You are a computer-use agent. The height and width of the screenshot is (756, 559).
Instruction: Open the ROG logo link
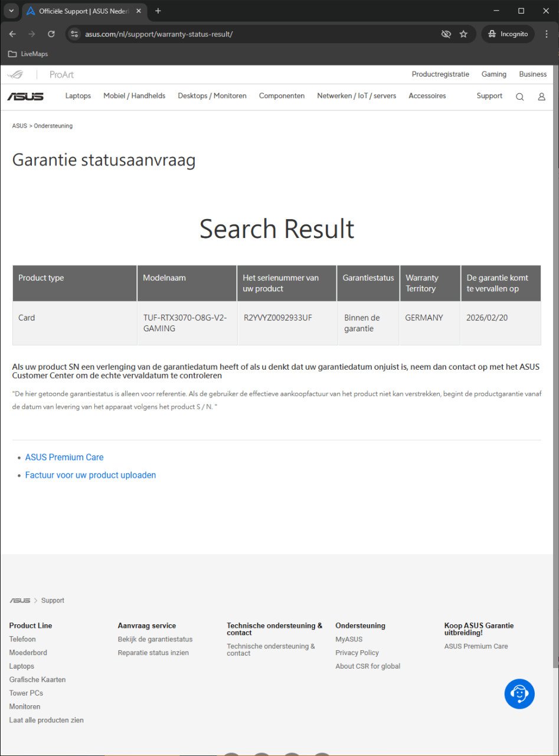tap(15, 74)
